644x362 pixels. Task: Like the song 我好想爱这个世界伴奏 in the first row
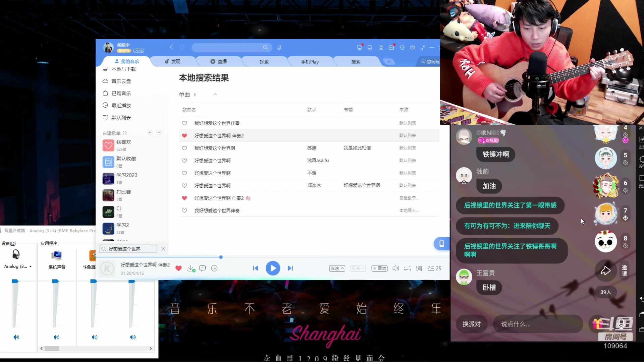(184, 123)
